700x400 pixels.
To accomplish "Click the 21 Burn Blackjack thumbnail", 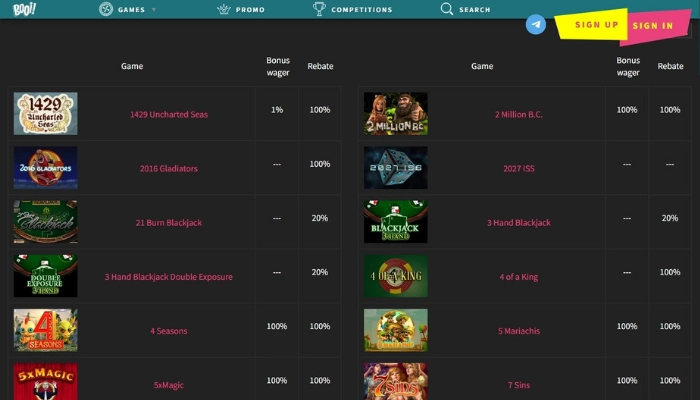I will tap(45, 222).
